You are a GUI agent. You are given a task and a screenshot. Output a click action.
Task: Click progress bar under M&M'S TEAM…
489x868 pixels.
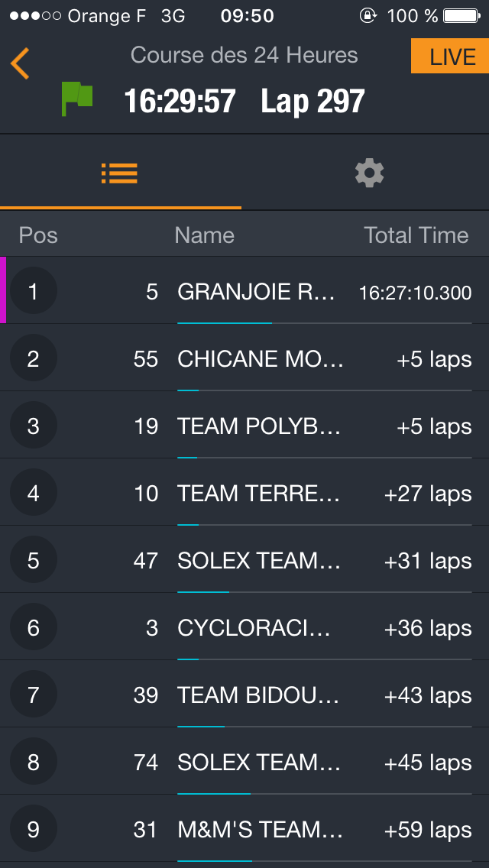click(x=324, y=860)
